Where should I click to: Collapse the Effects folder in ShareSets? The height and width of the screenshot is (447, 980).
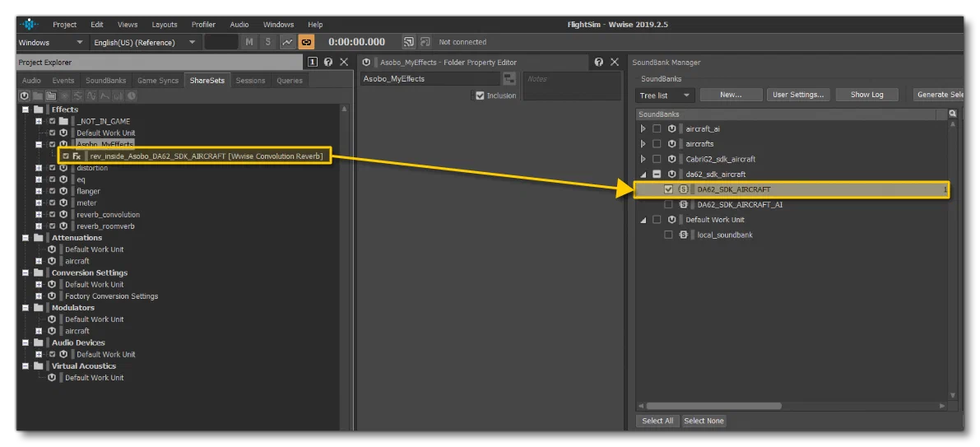click(x=26, y=109)
